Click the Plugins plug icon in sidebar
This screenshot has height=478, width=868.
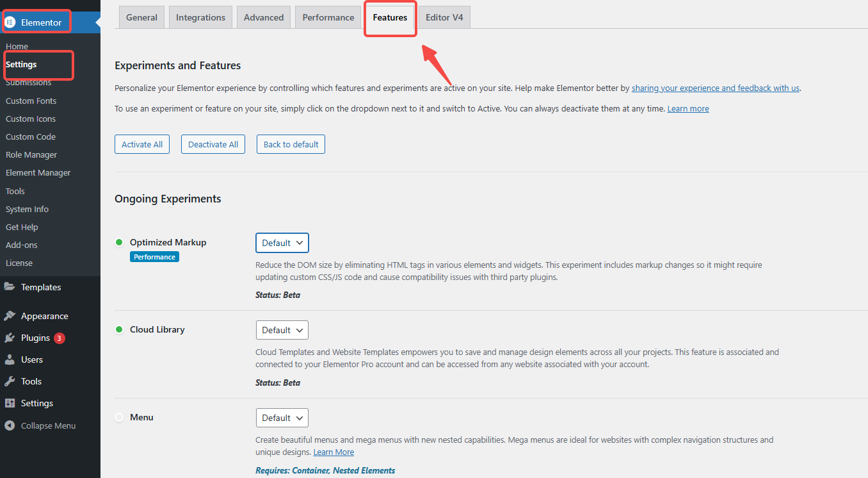pyautogui.click(x=10, y=338)
